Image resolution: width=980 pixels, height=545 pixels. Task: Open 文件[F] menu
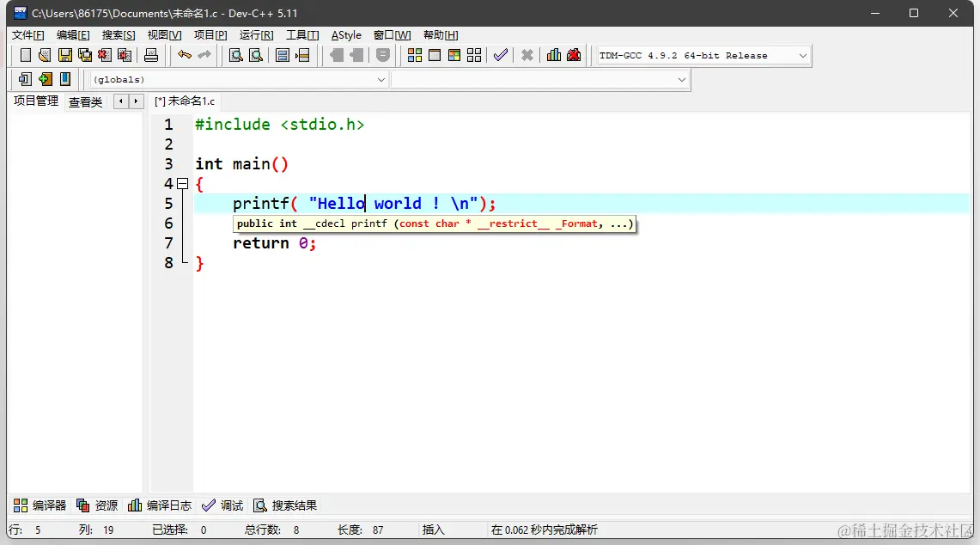(28, 35)
